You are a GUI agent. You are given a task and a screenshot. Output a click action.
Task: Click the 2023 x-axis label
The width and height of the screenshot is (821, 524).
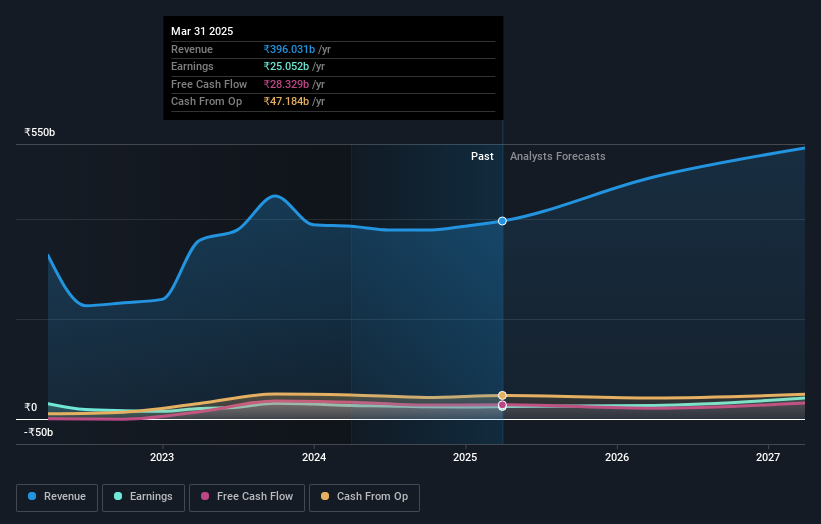[162, 457]
